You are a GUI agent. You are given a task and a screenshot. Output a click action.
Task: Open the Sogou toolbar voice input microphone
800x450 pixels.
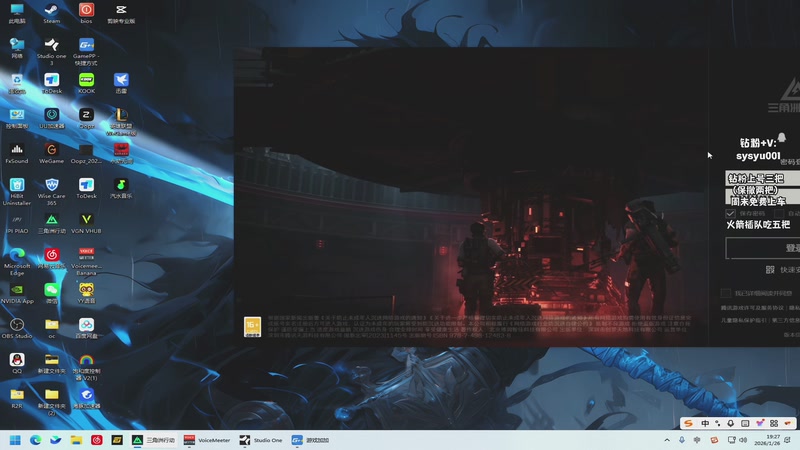(x=731, y=423)
